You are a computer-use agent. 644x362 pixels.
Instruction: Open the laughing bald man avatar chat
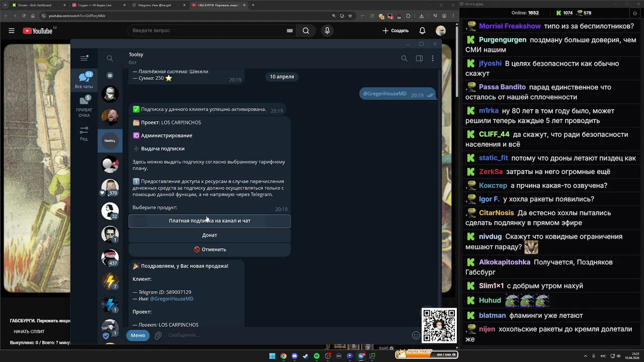click(x=110, y=117)
